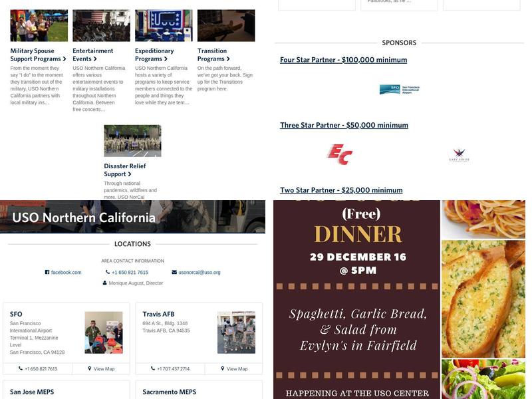
Task: Open Disaster Relief Support link
Action: click(125, 170)
